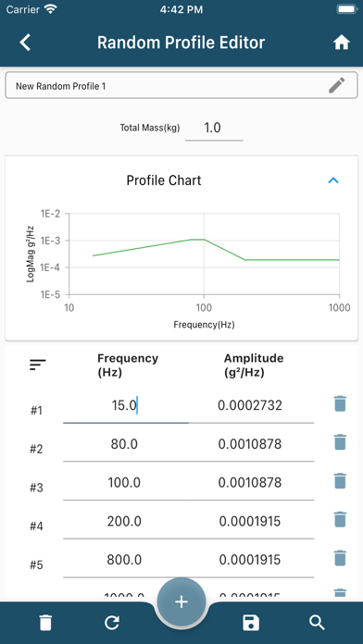Delete row #1 with trash icon

[x=340, y=404]
